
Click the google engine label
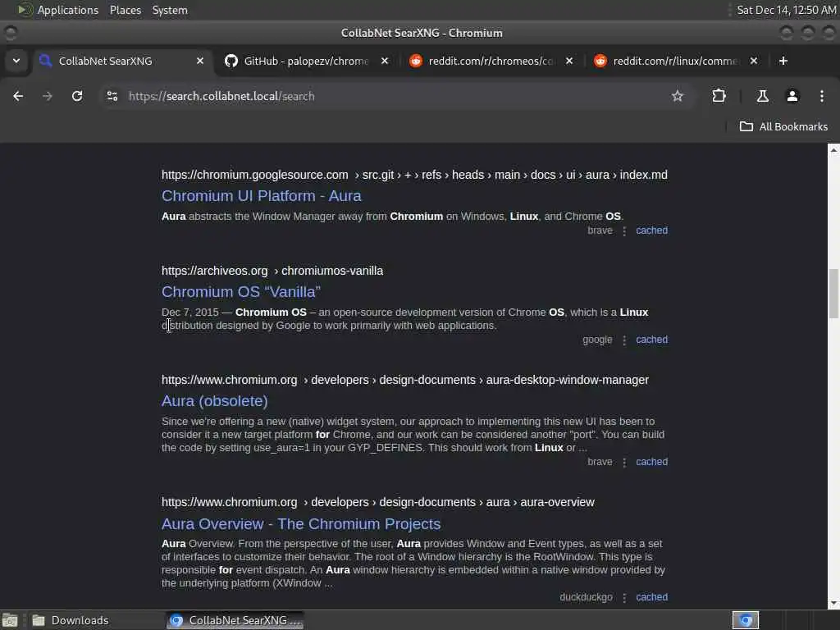pyautogui.click(x=597, y=340)
